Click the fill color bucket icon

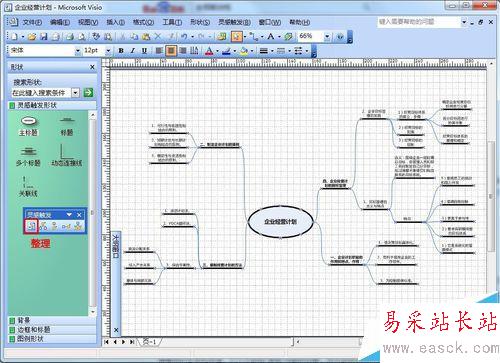pyautogui.click(x=244, y=51)
